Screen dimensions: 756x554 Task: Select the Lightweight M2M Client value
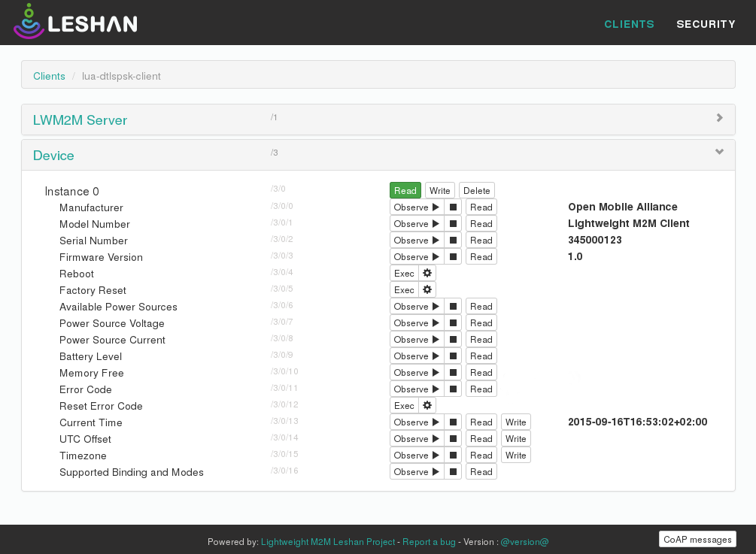tap(628, 223)
